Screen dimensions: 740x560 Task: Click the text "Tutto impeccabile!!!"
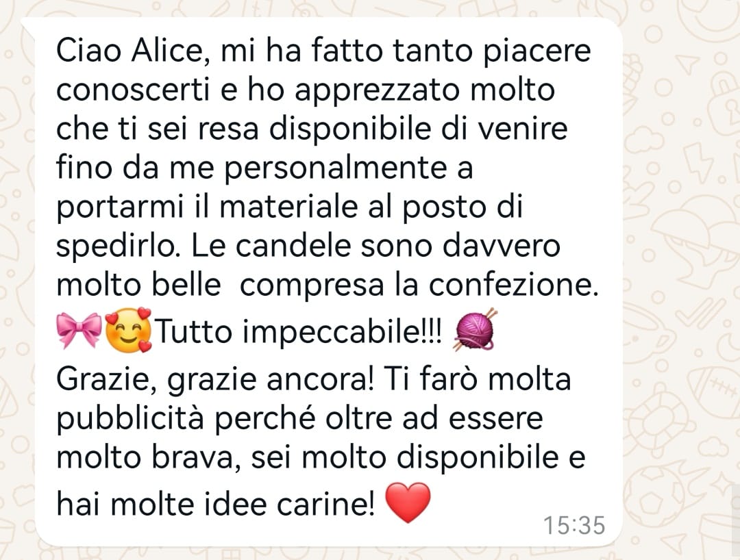coord(299,331)
